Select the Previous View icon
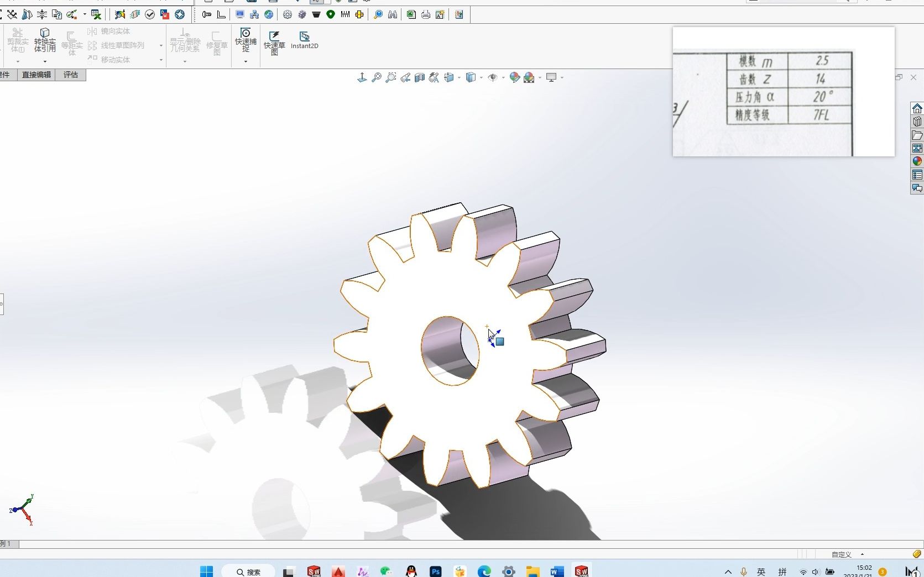 pos(405,78)
